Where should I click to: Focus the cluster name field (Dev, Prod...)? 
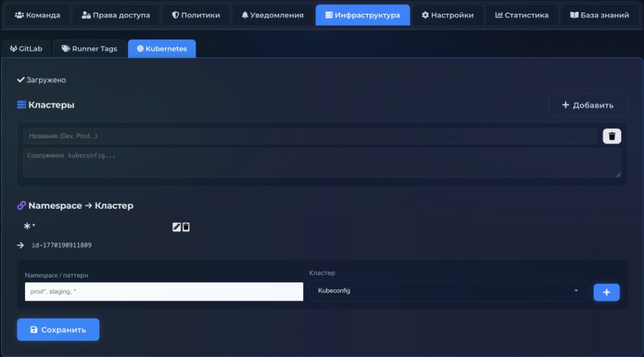309,136
